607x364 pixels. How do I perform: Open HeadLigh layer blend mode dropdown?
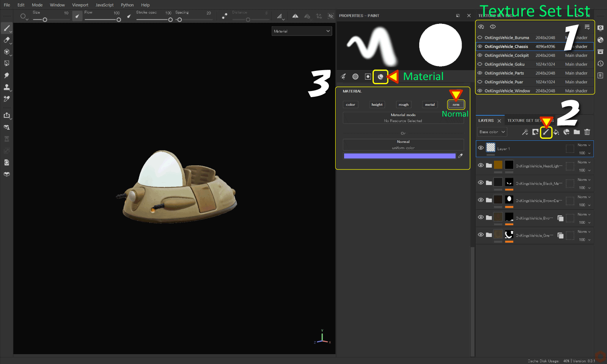[x=584, y=162]
